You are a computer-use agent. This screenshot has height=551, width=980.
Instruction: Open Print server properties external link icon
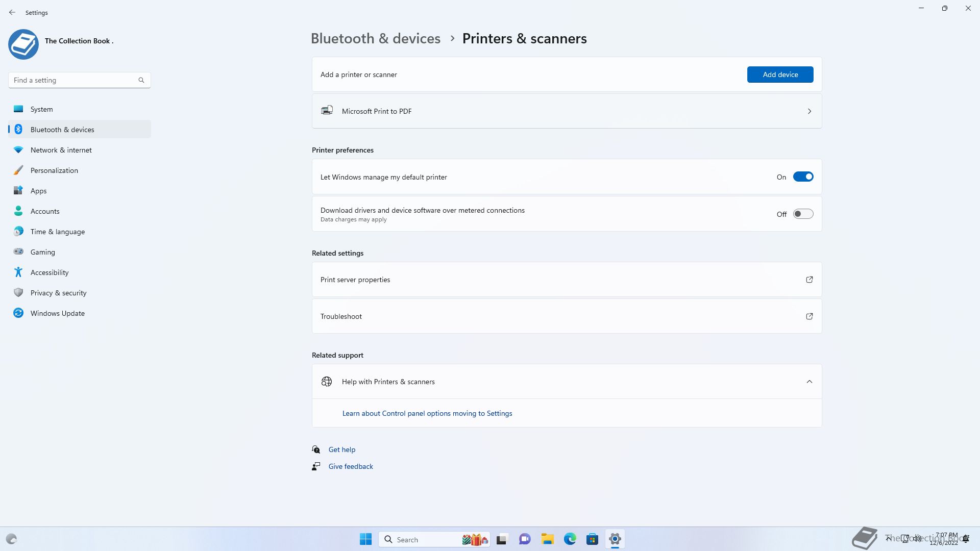(x=810, y=280)
